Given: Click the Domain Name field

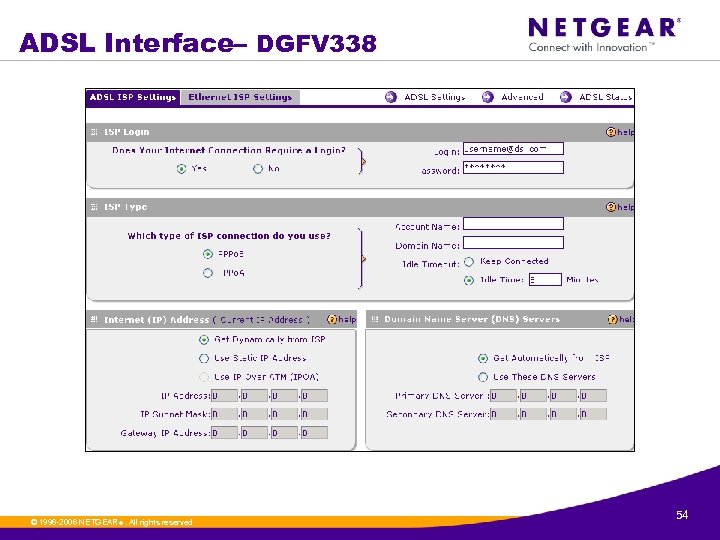Looking at the screenshot, I should pos(513,242).
